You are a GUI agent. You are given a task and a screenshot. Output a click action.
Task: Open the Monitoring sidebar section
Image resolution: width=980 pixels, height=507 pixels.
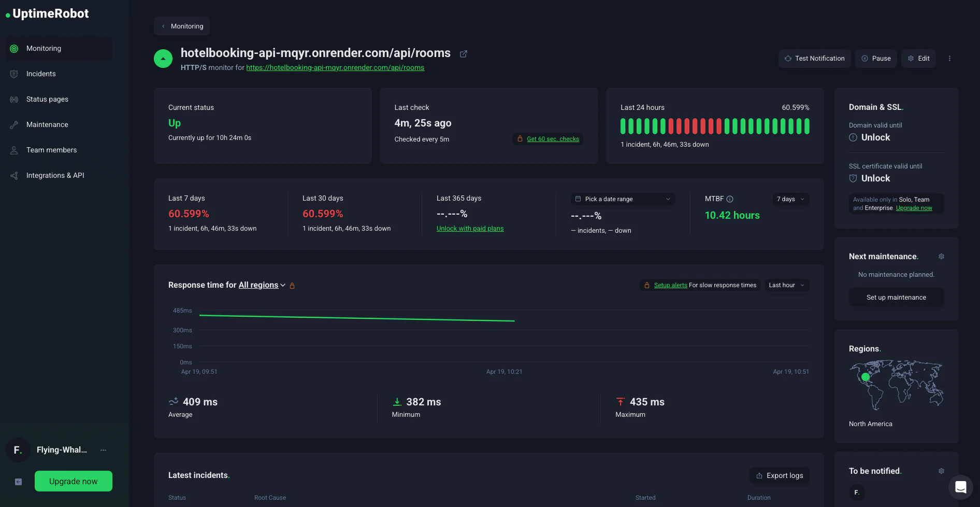[x=59, y=48]
